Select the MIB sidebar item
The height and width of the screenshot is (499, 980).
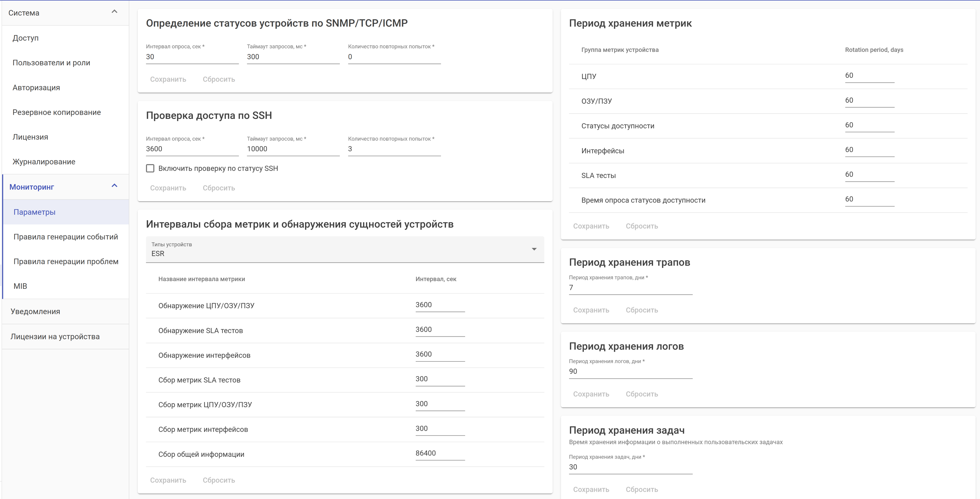(x=21, y=286)
